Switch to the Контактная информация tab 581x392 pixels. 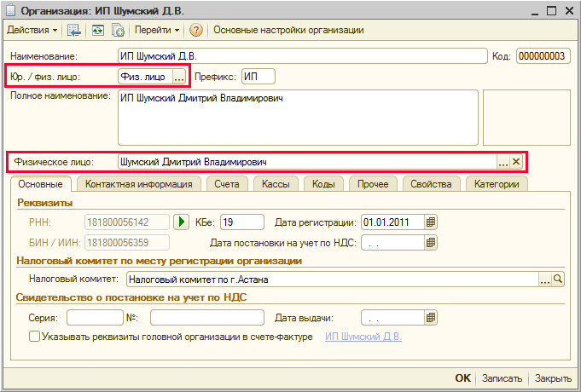139,183
